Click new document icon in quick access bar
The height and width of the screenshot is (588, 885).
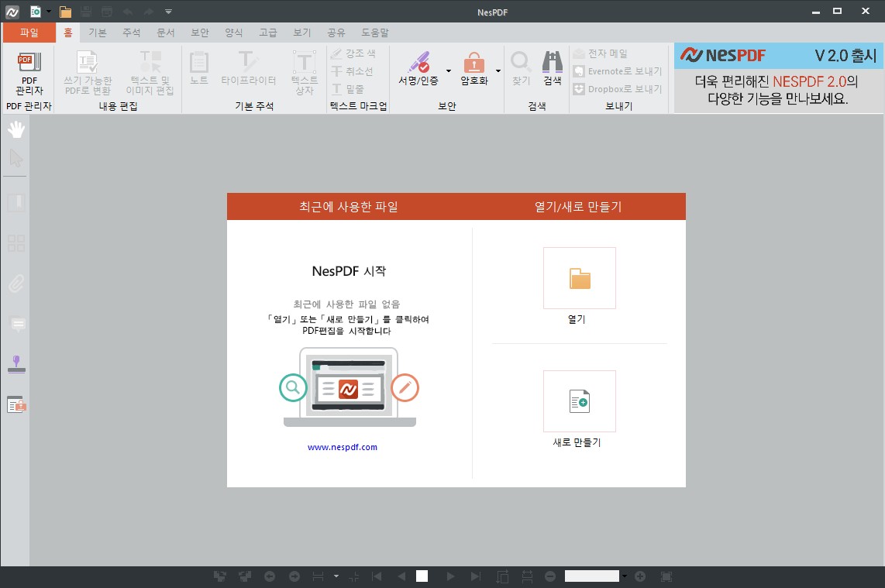pyautogui.click(x=35, y=12)
